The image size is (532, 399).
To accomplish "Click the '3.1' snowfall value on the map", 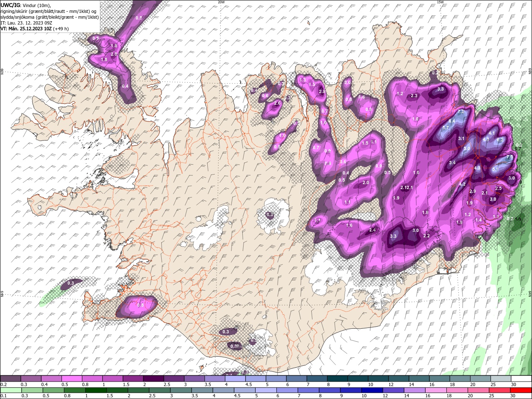I will click(x=461, y=138).
